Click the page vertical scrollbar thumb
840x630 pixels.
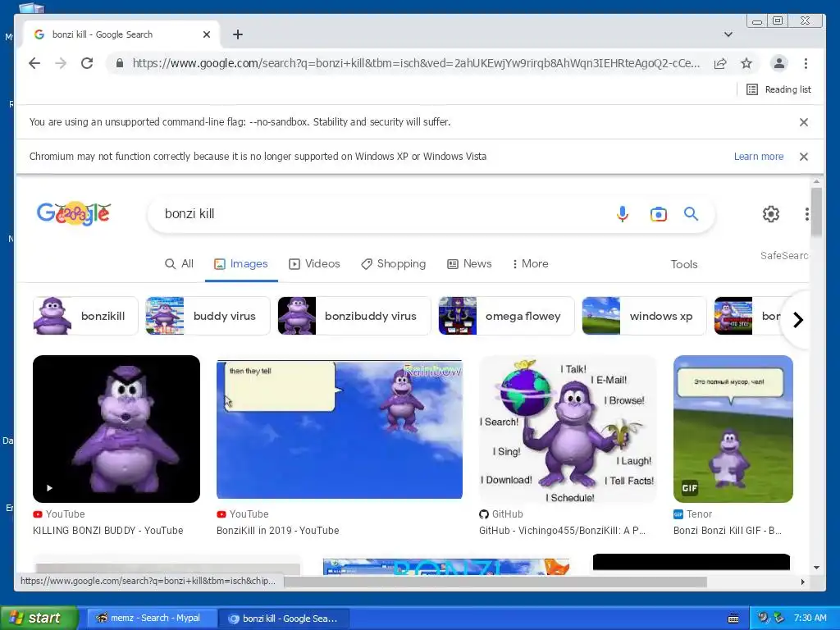pos(816,212)
